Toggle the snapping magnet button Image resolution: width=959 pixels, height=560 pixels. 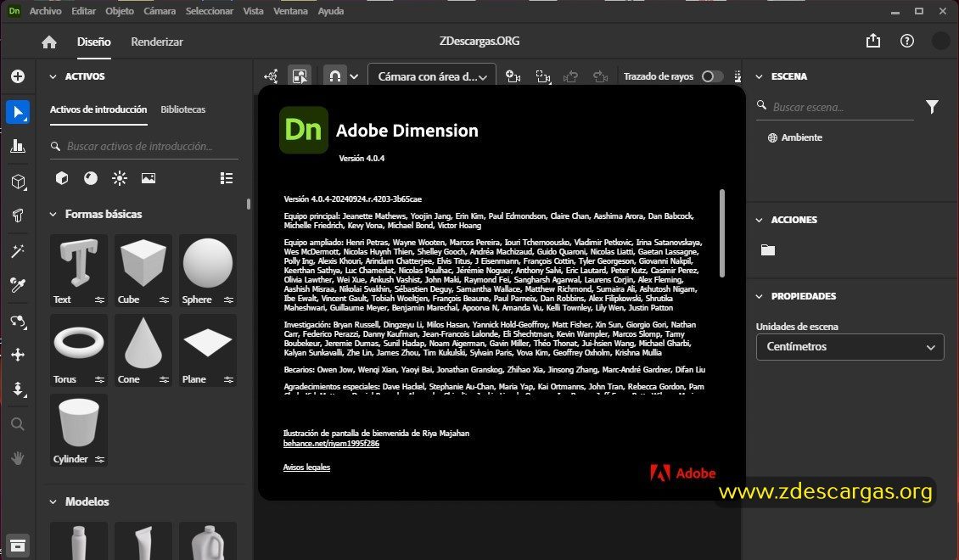334,76
